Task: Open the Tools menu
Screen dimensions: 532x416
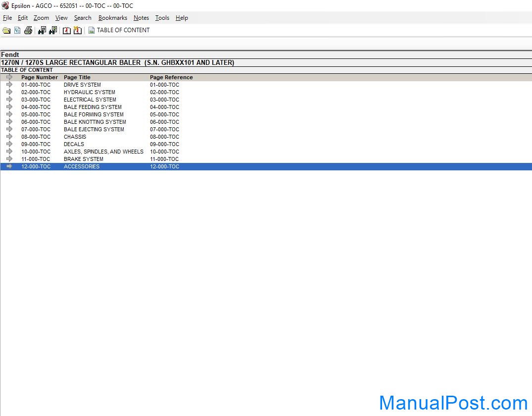Action: [162, 18]
